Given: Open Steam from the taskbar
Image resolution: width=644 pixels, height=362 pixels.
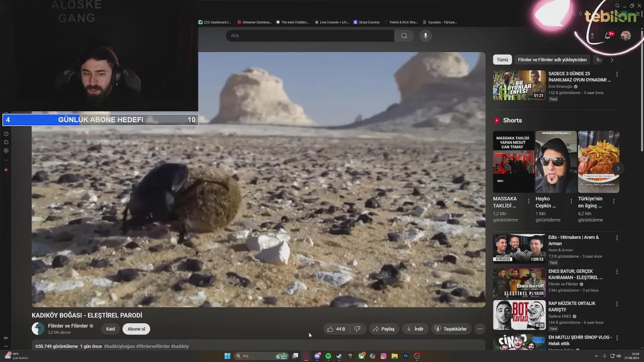Looking at the screenshot, I should [339, 356].
